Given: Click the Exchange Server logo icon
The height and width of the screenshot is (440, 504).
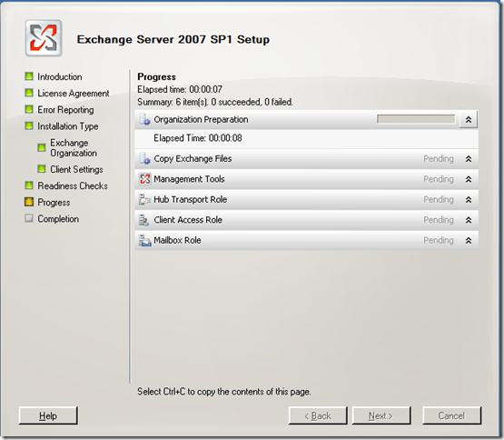Looking at the screenshot, I should pyautogui.click(x=44, y=38).
